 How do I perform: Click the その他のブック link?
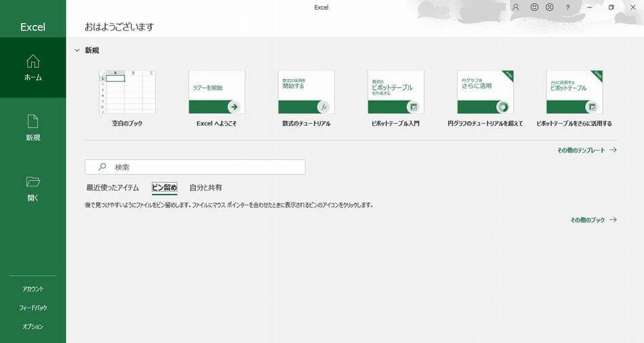tap(593, 220)
